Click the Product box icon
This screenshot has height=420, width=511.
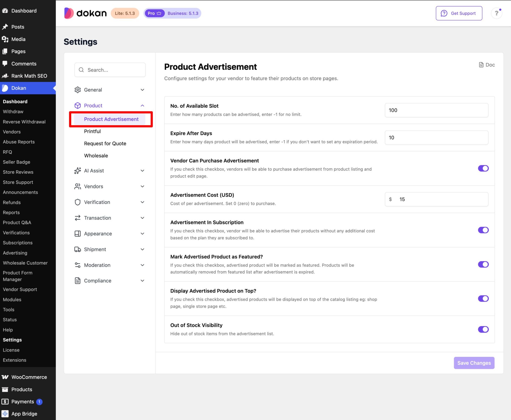(x=77, y=105)
